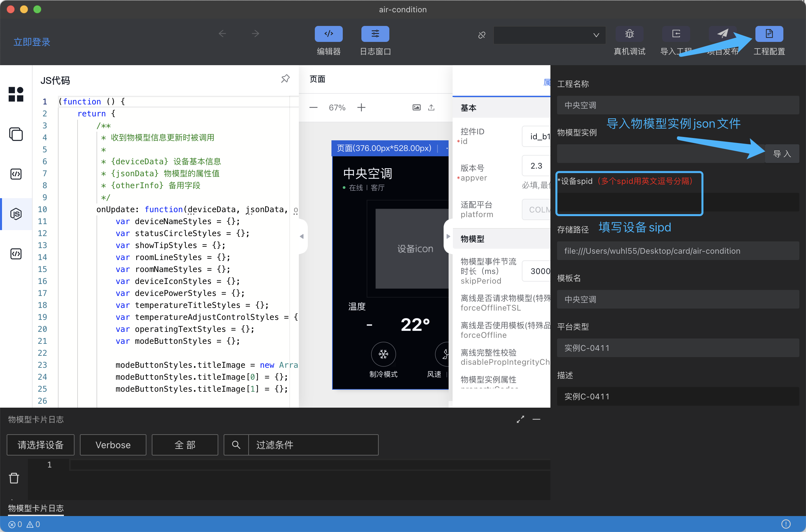Click the 真机调试 bug icon
The width and height of the screenshot is (806, 532).
point(629,34)
